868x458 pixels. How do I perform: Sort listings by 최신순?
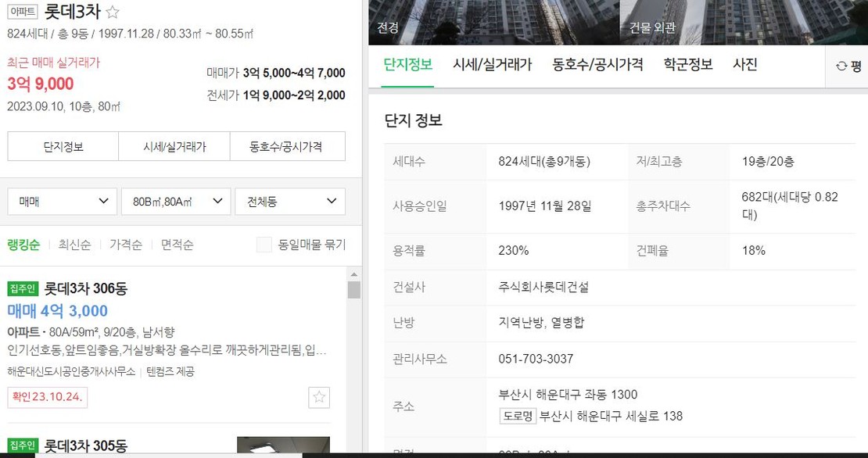[x=75, y=245]
